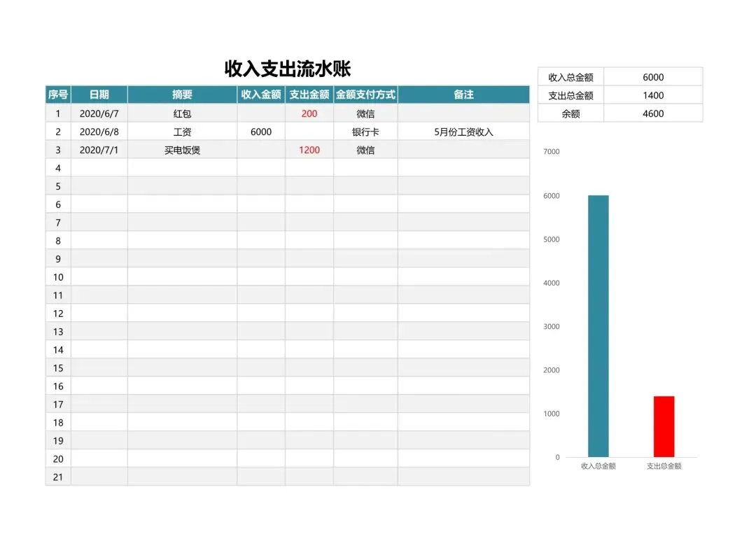The width and height of the screenshot is (756, 534).
Task: Click empty summary cell in row 5
Action: pos(182,186)
